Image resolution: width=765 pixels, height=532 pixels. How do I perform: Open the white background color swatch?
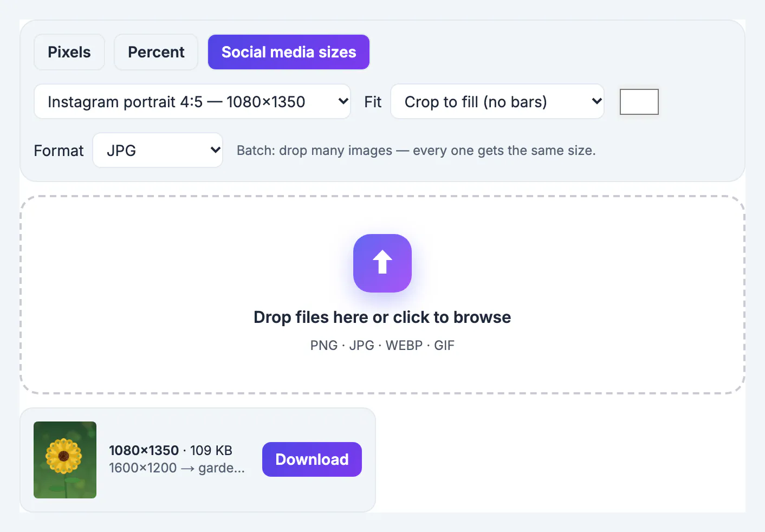click(x=639, y=102)
